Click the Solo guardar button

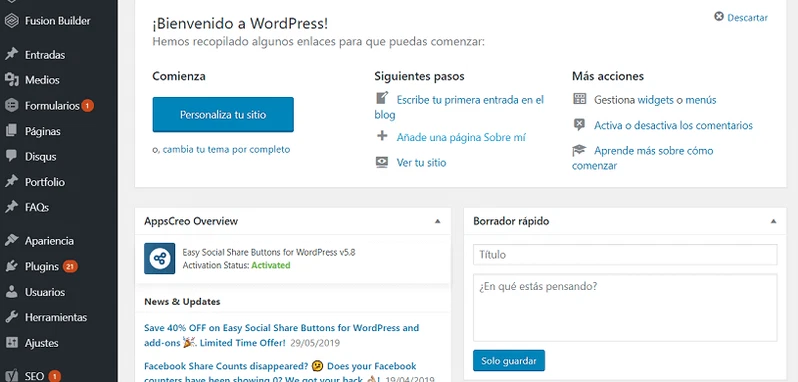pyautogui.click(x=508, y=361)
